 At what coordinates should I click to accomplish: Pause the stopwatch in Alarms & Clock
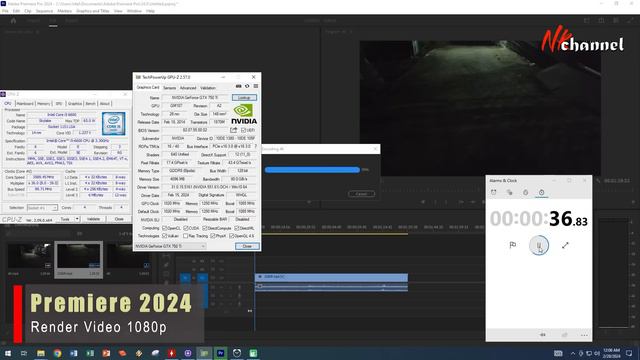click(539, 245)
